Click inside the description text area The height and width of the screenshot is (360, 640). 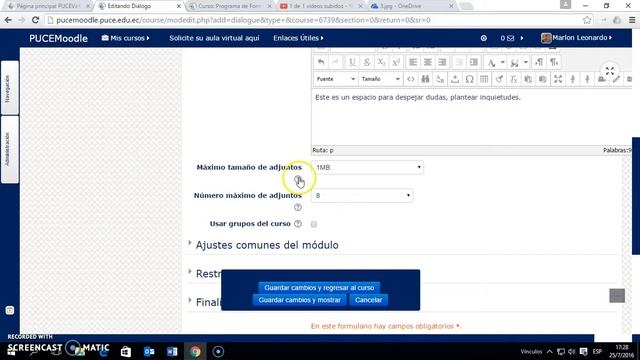pyautogui.click(x=471, y=116)
